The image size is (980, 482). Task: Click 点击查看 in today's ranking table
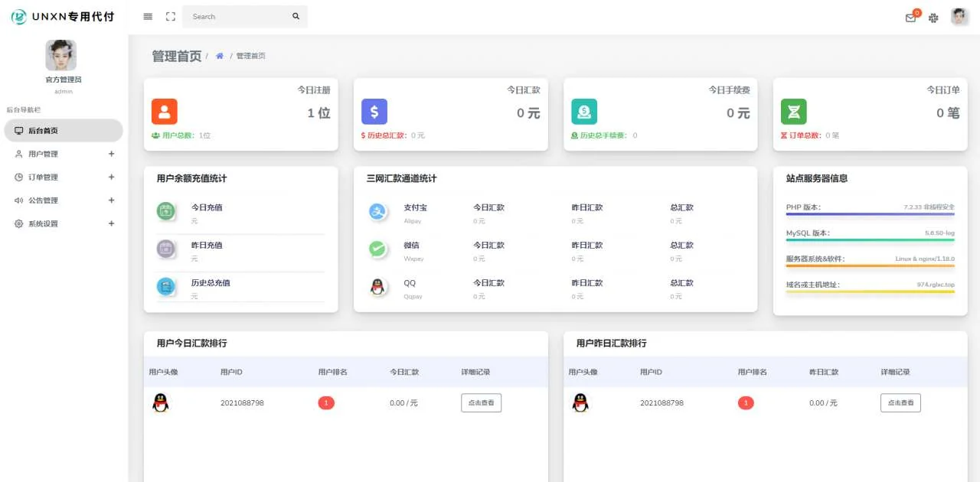pyautogui.click(x=481, y=402)
